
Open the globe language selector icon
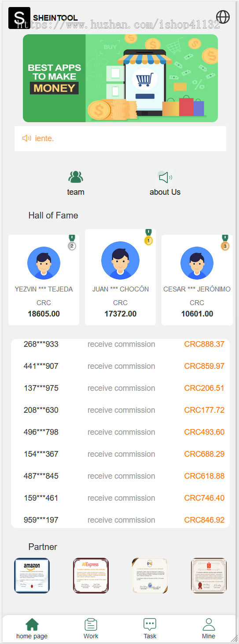[223, 17]
